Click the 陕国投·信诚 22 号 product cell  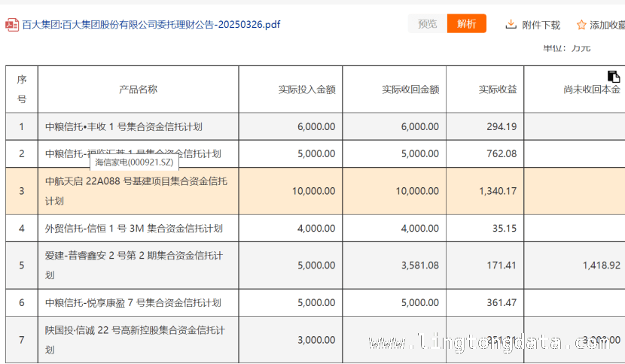coord(139,340)
